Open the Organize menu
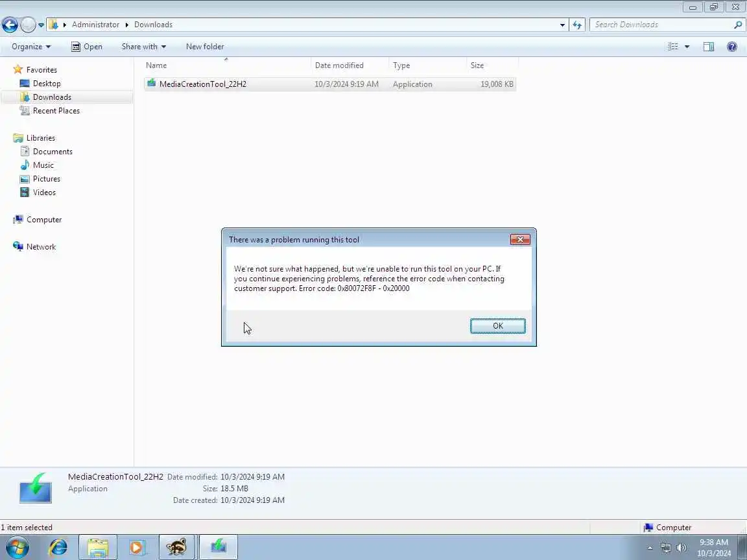 (x=31, y=47)
